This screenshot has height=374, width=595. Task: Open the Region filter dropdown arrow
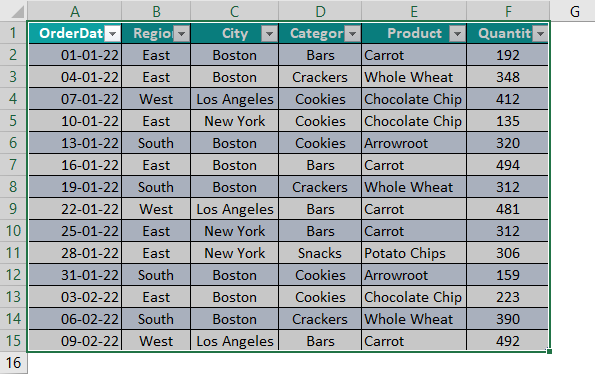click(181, 34)
